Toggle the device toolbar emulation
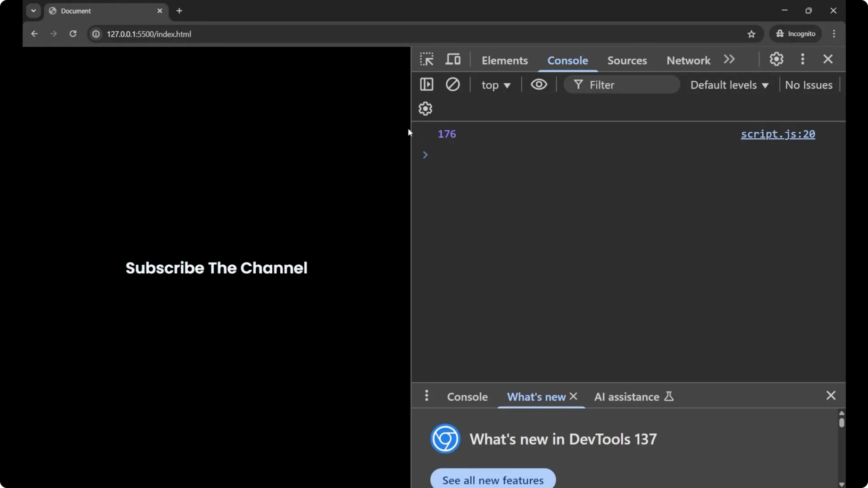 point(453,59)
